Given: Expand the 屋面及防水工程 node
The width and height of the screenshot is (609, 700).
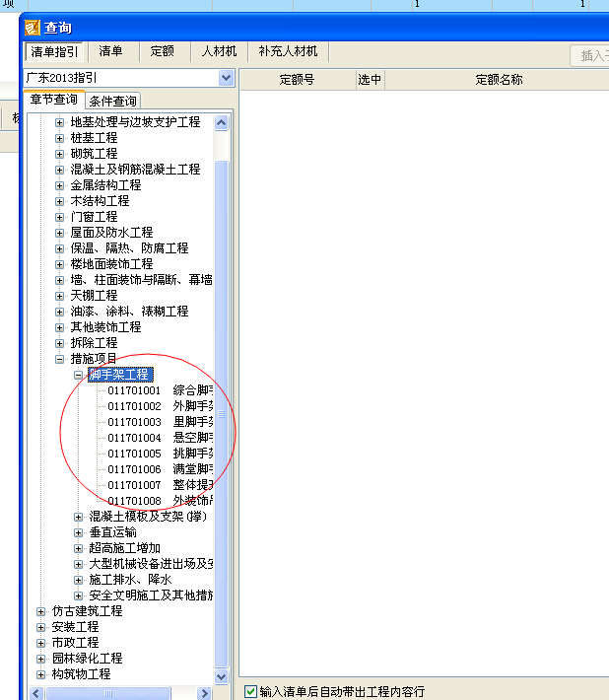Looking at the screenshot, I should pos(59,233).
